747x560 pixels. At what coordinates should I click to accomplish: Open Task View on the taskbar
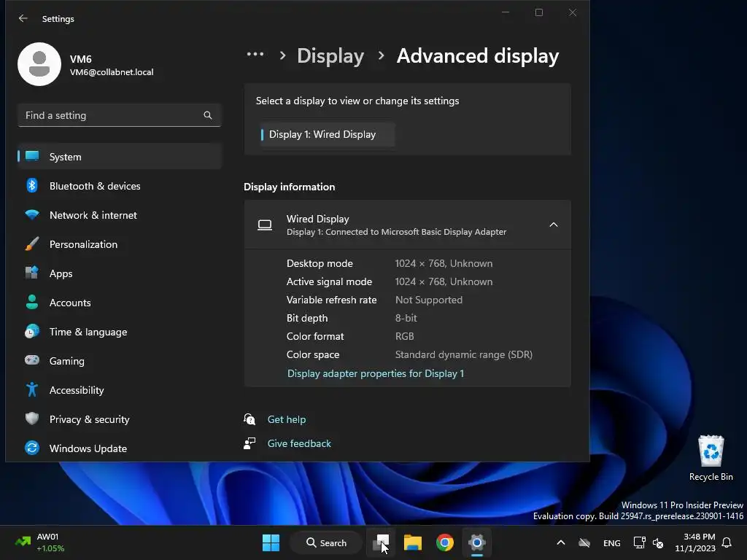coord(381,542)
